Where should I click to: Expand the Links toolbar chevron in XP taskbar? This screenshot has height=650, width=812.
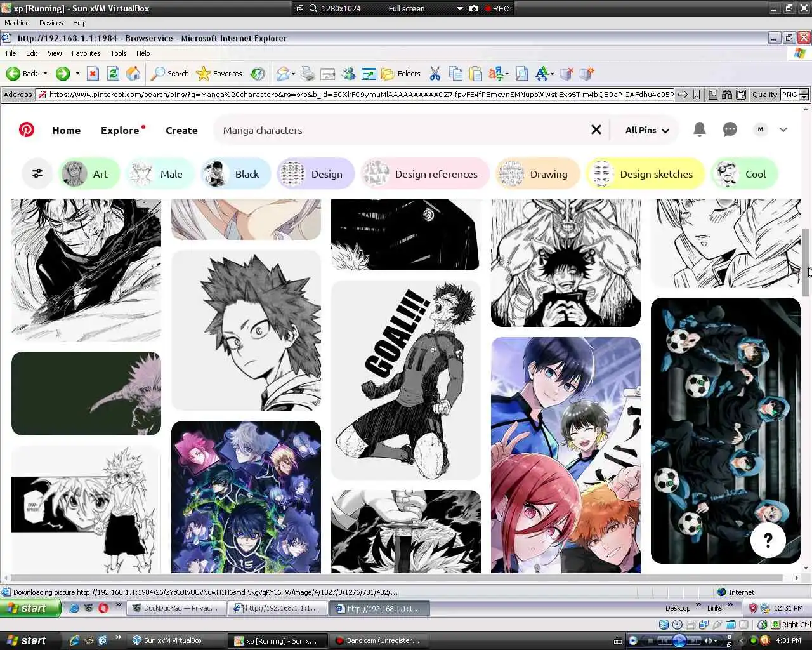(x=730, y=606)
